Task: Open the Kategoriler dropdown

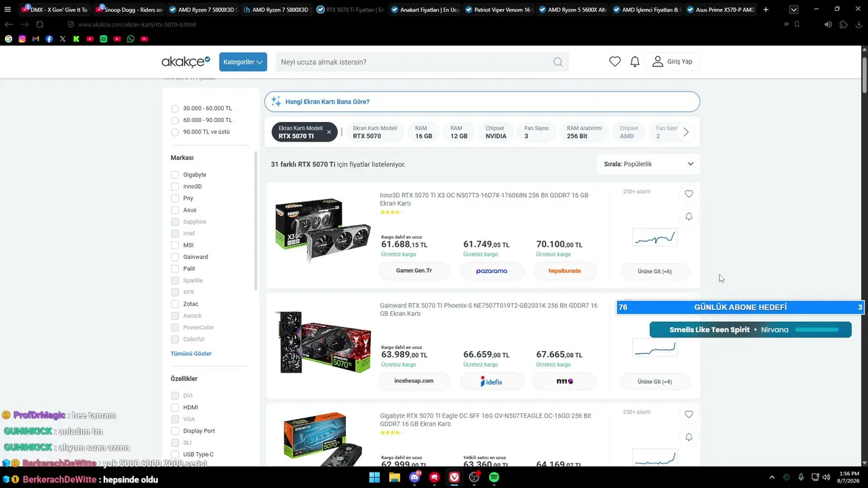Action: click(x=243, y=62)
